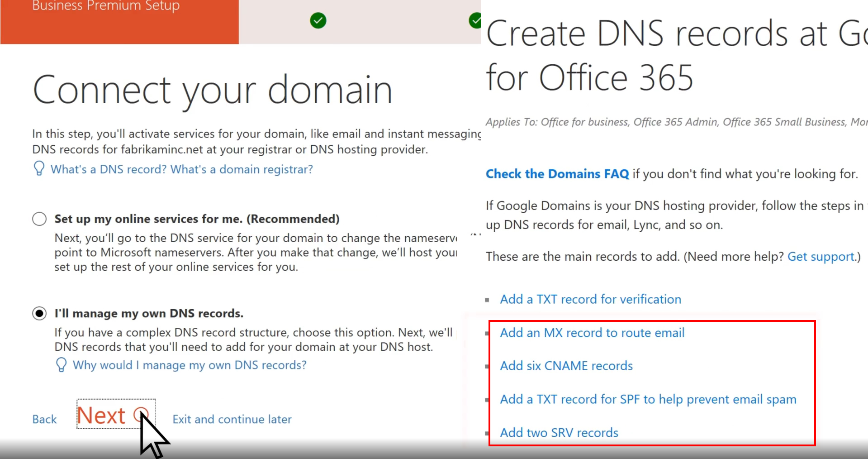The image size is (868, 459).
Task: Open 'Check the Domains FAQ' link
Action: click(557, 174)
